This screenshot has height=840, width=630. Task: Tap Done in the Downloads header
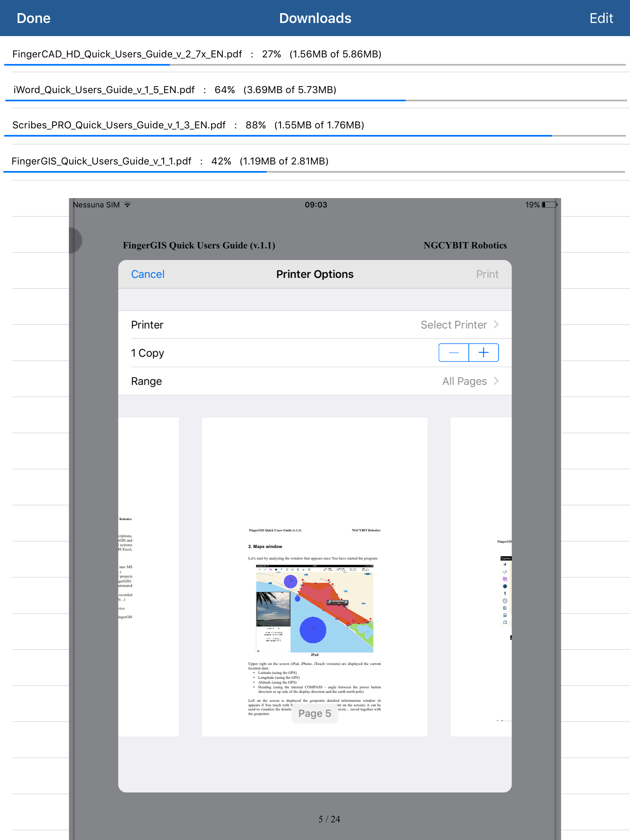pos(34,18)
